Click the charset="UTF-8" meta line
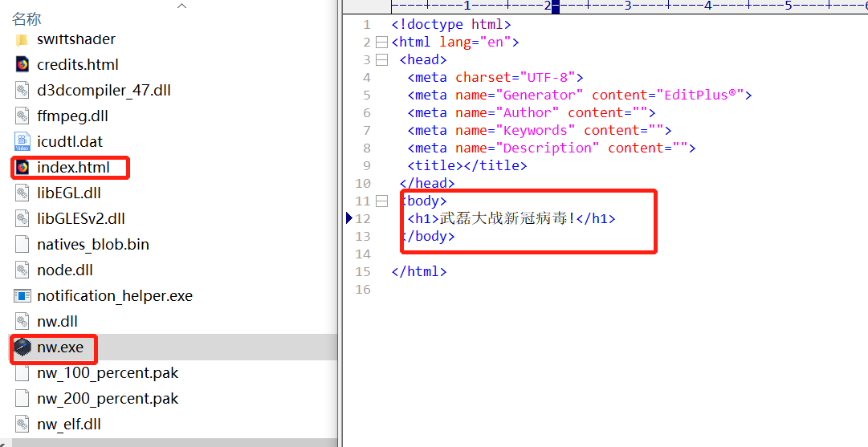 495,78
